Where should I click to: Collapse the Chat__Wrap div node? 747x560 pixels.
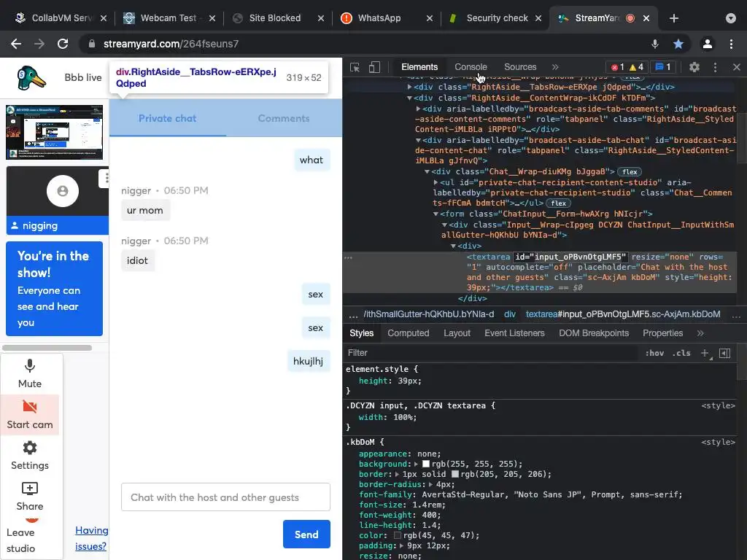(x=427, y=172)
